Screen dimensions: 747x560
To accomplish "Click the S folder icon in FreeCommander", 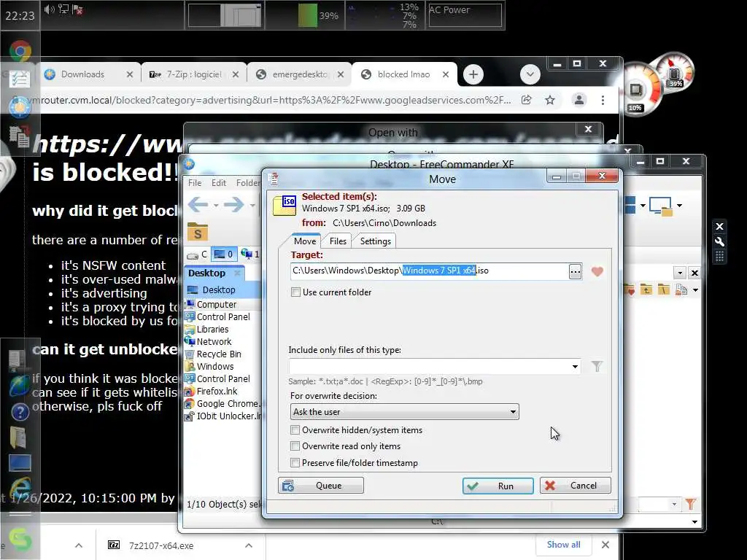I will pos(197,232).
